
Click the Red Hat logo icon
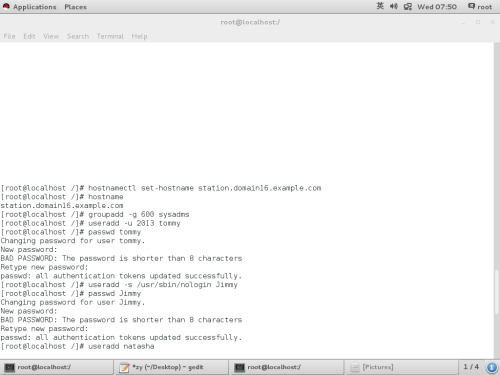point(6,7)
